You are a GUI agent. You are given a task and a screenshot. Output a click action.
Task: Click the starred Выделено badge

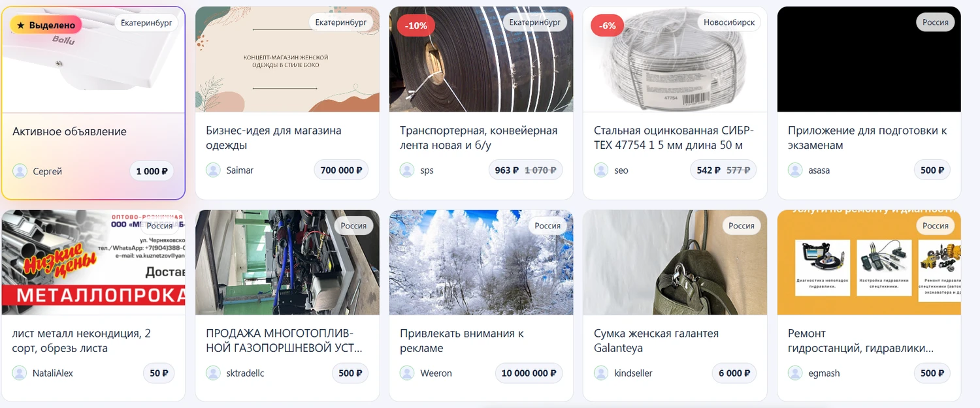pyautogui.click(x=46, y=25)
